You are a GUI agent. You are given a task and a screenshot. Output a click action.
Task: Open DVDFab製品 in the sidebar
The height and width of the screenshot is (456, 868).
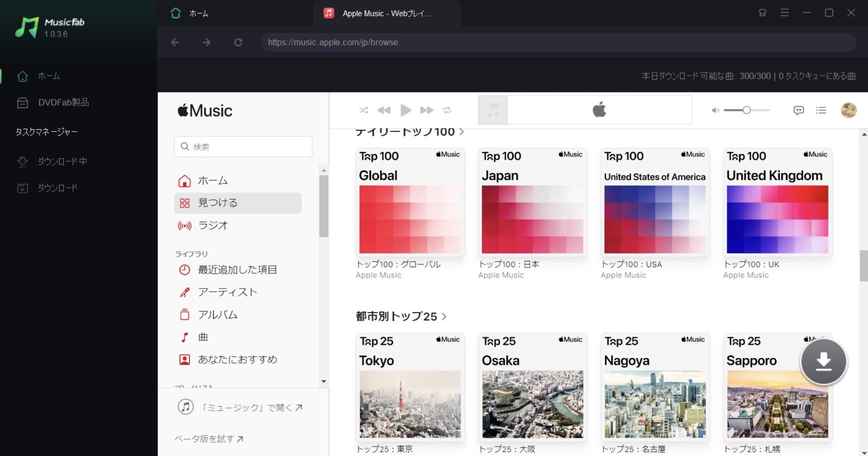53,103
